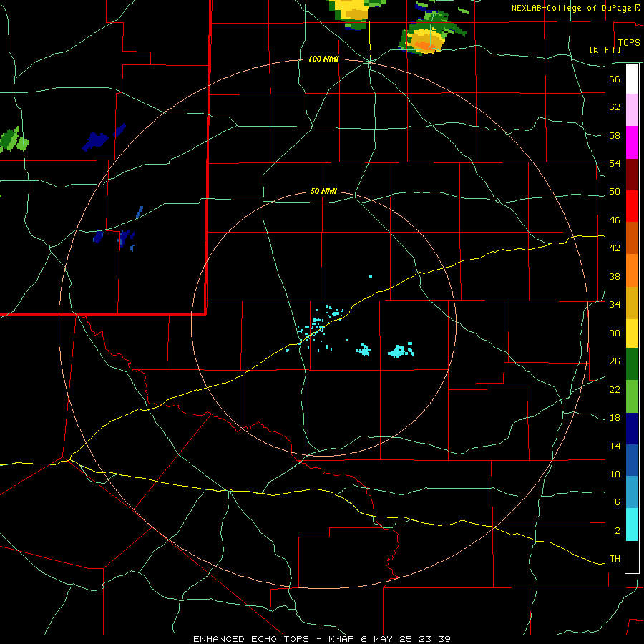Click the '14' legend value
Viewport: 644px width, 644px height.
click(615, 446)
